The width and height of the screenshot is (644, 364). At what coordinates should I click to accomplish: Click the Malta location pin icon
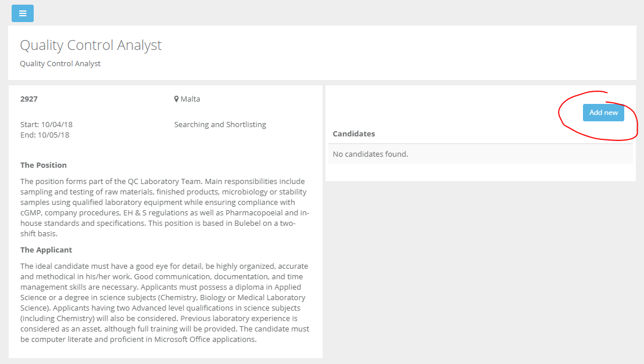pos(176,99)
